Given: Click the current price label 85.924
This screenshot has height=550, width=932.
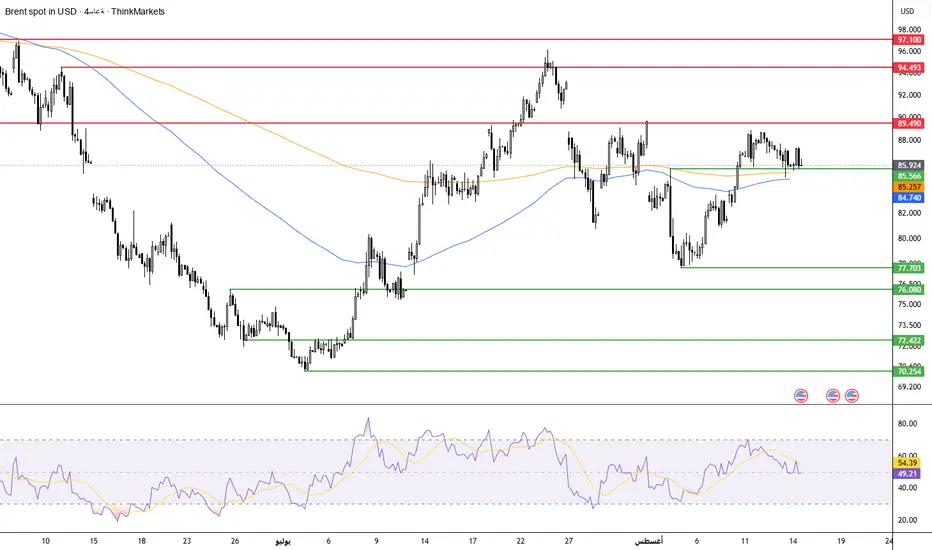Looking at the screenshot, I should coord(909,165).
